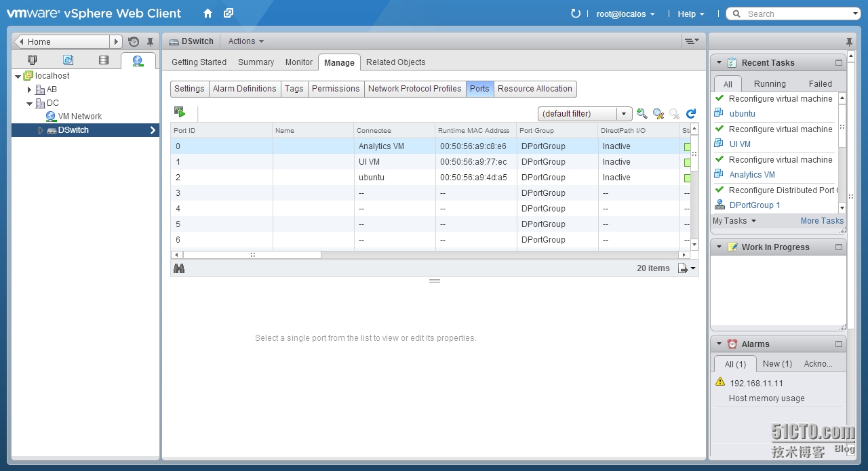Switch to Networking inventory tab
This screenshot has height=471, width=868.
coord(138,60)
